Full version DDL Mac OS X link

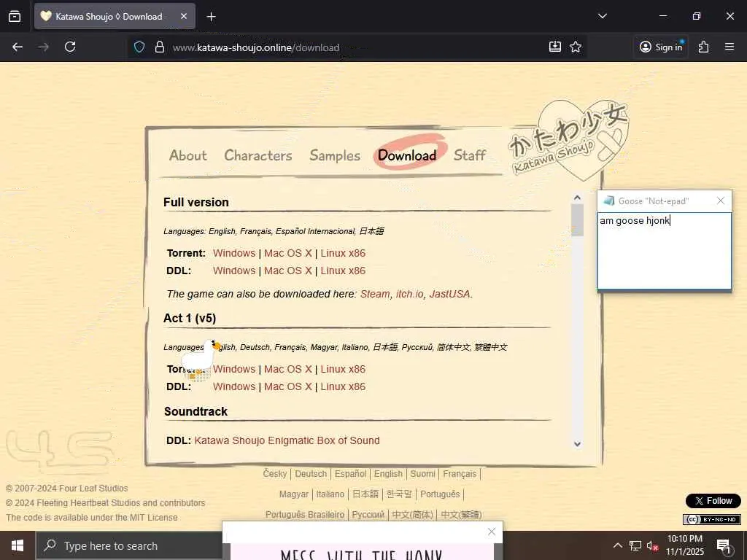288,271
